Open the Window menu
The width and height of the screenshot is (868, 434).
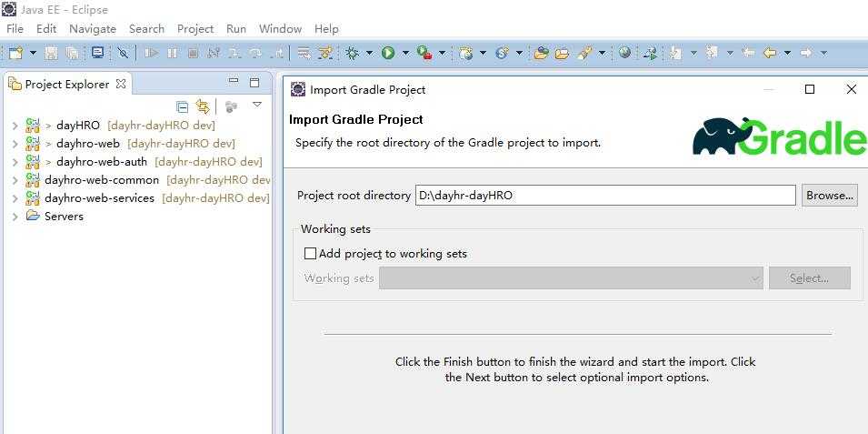(280, 28)
